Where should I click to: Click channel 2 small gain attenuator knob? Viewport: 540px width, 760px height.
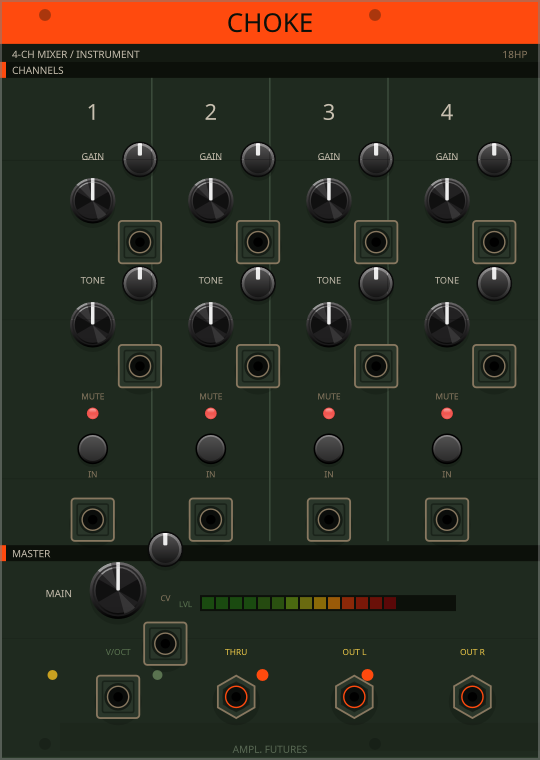click(x=258, y=159)
